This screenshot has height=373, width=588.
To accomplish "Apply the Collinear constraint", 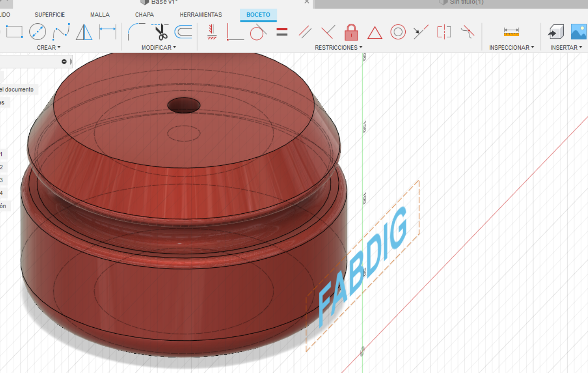I will [x=421, y=32].
